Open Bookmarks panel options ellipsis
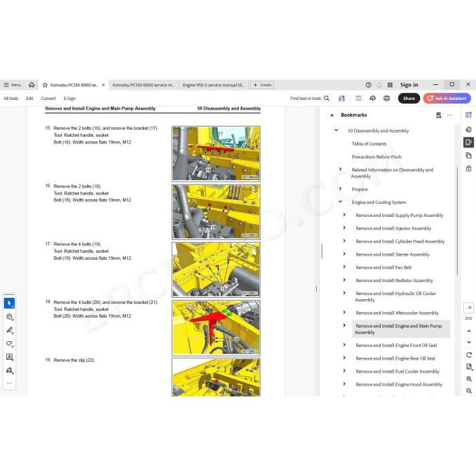The image size is (476, 476). pyautogui.click(x=449, y=116)
